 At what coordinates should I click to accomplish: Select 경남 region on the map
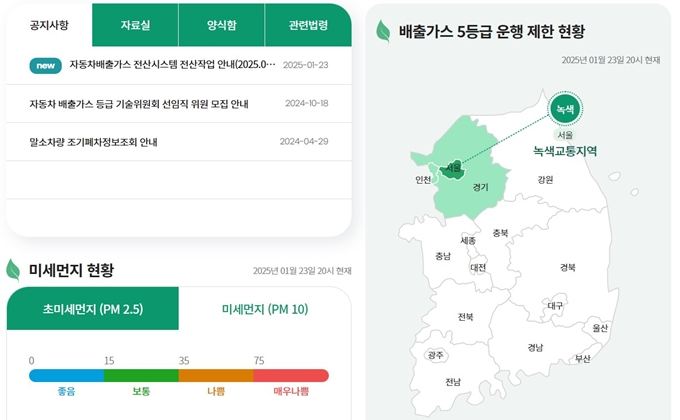point(535,348)
